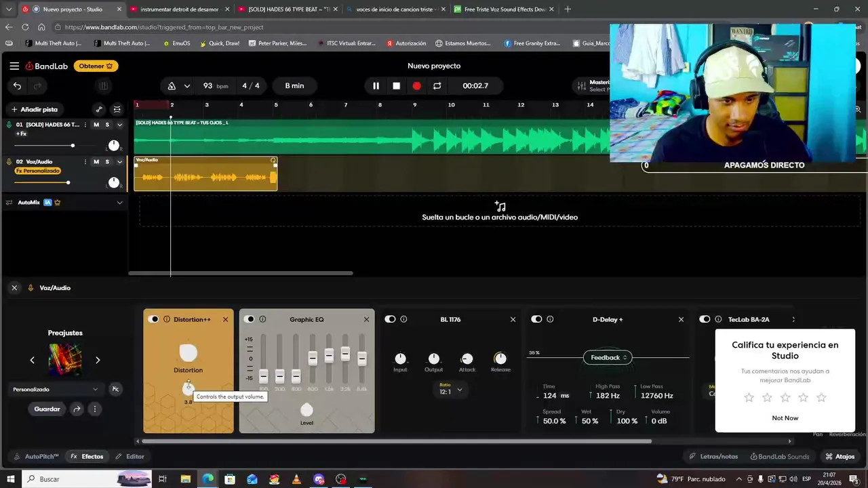Screen dimensions: 868x488
Task: Click the share arrow icon next to Guardar
Action: point(77,409)
